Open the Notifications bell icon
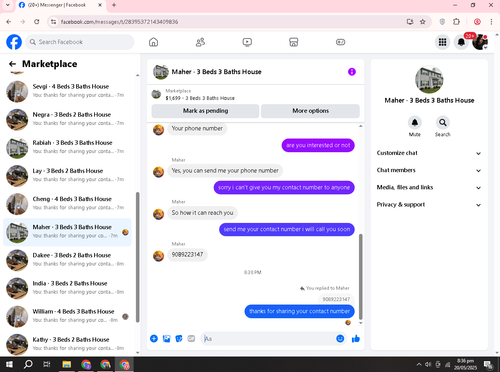Image resolution: width=500 pixels, height=372 pixels. [461, 42]
